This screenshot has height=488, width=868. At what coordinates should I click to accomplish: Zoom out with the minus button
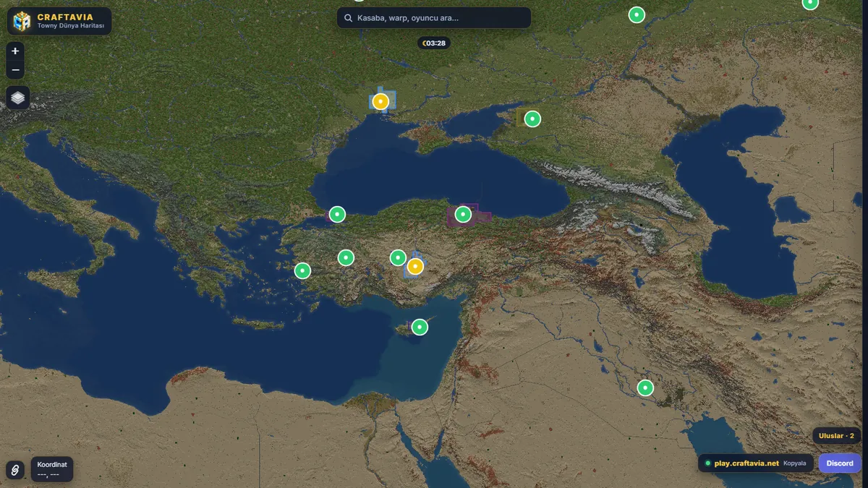pos(15,70)
